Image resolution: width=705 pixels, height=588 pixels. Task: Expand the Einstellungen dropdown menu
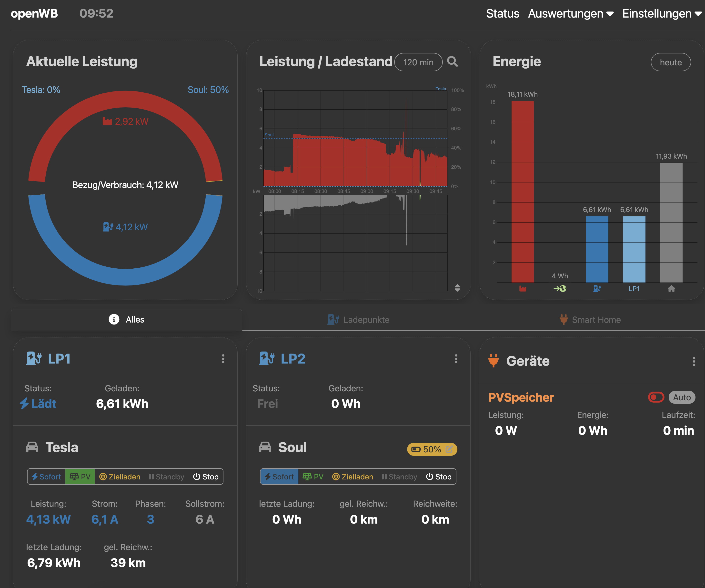tap(662, 14)
